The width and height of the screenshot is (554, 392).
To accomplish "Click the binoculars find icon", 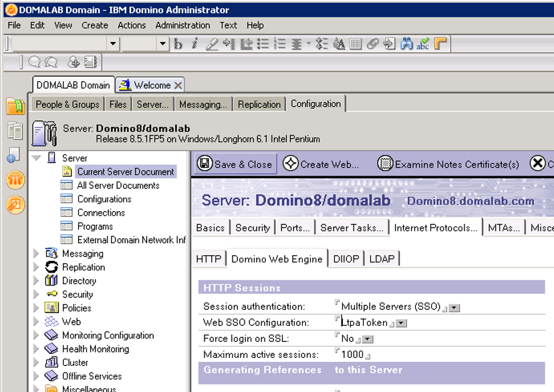I will [407, 44].
